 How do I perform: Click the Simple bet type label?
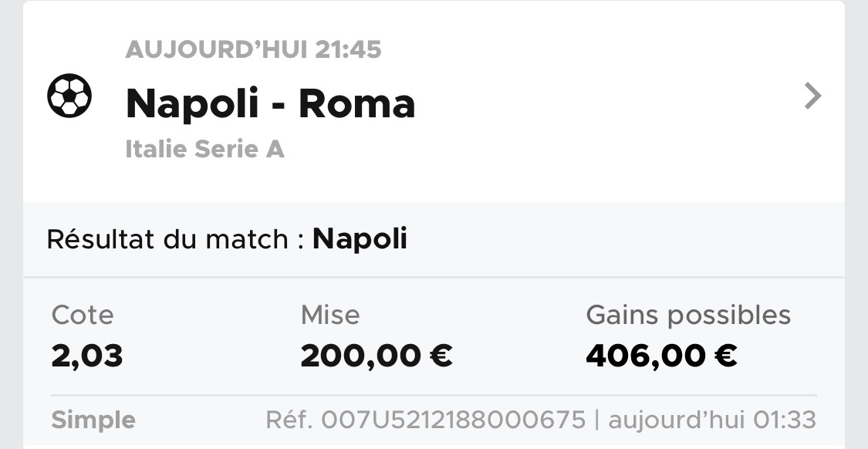click(93, 420)
